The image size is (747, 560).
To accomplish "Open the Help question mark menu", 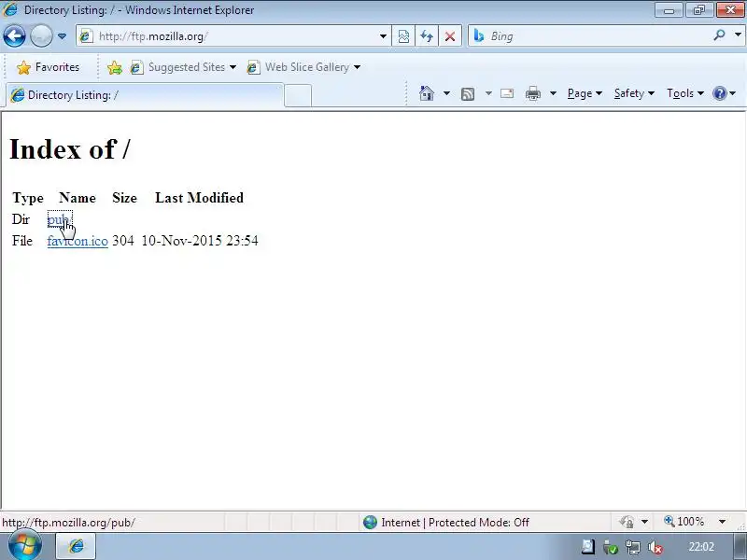I will point(724,93).
